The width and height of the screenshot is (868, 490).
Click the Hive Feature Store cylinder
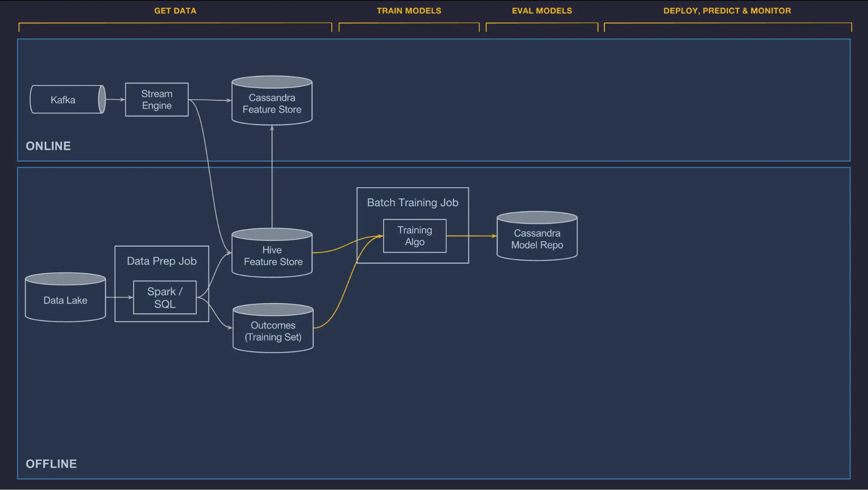tap(272, 256)
